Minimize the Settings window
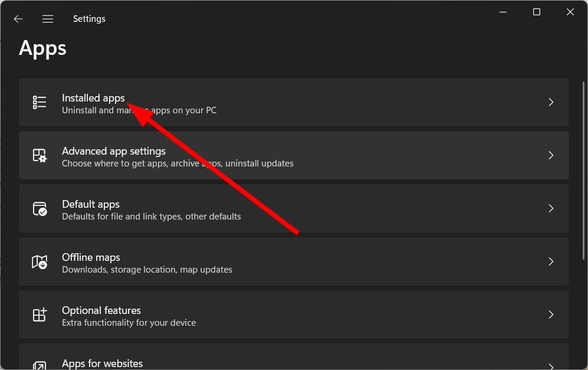Viewport: 588px width, 370px height. pos(503,12)
